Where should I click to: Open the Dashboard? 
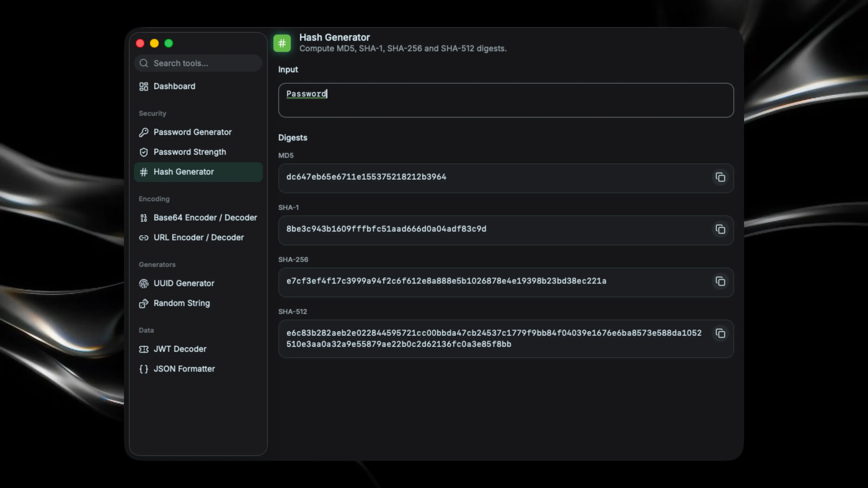click(x=198, y=86)
